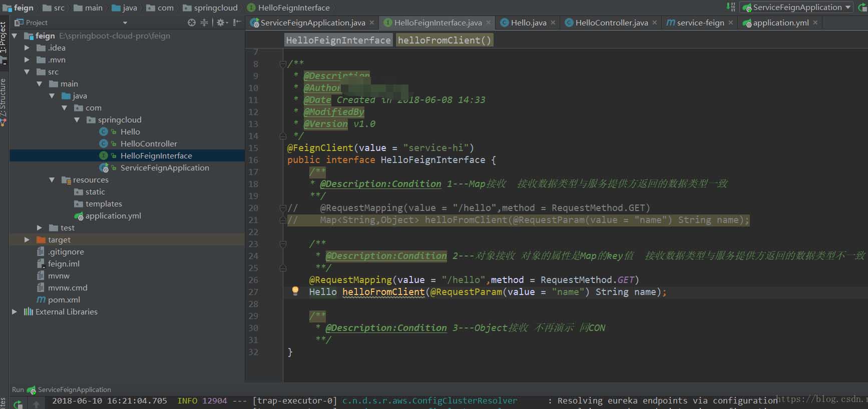Toggle fold marker at line 23 comment
The width and height of the screenshot is (868, 409).
283,244
